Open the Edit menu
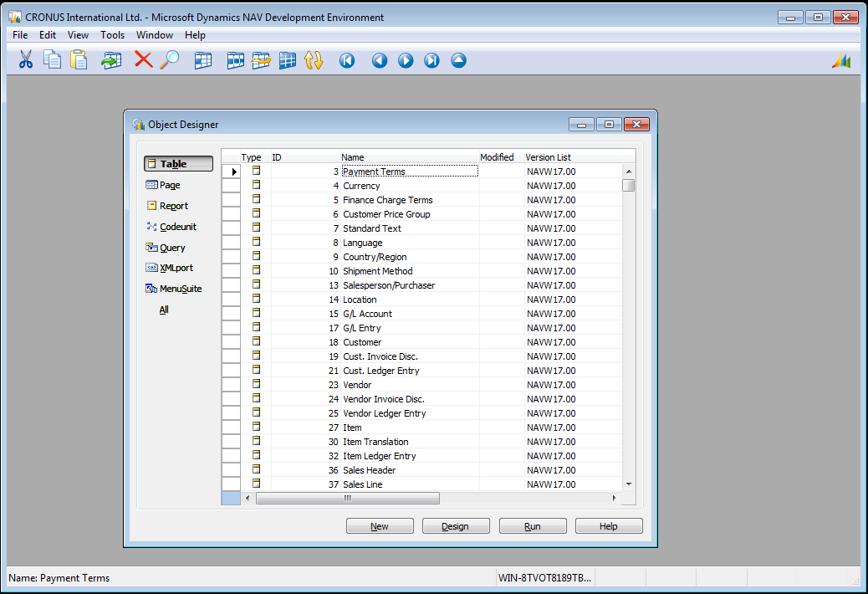This screenshot has width=868, height=594. 48,35
